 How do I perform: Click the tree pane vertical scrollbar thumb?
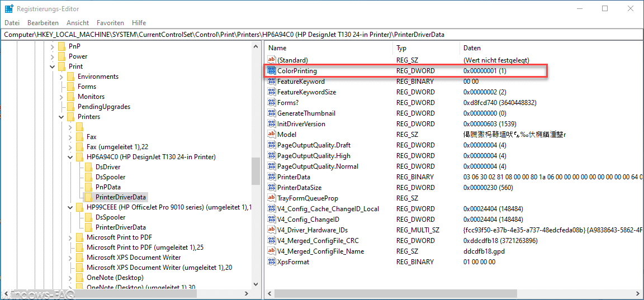click(x=255, y=171)
